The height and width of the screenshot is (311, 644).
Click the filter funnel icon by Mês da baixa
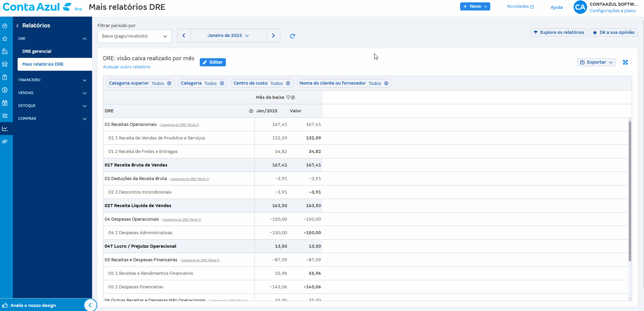point(288,97)
